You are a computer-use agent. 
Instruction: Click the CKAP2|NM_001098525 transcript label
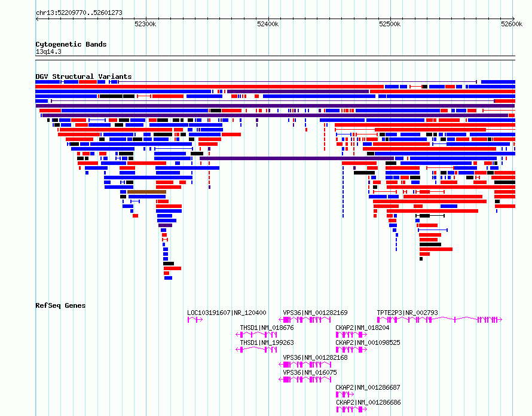pyautogui.click(x=368, y=342)
